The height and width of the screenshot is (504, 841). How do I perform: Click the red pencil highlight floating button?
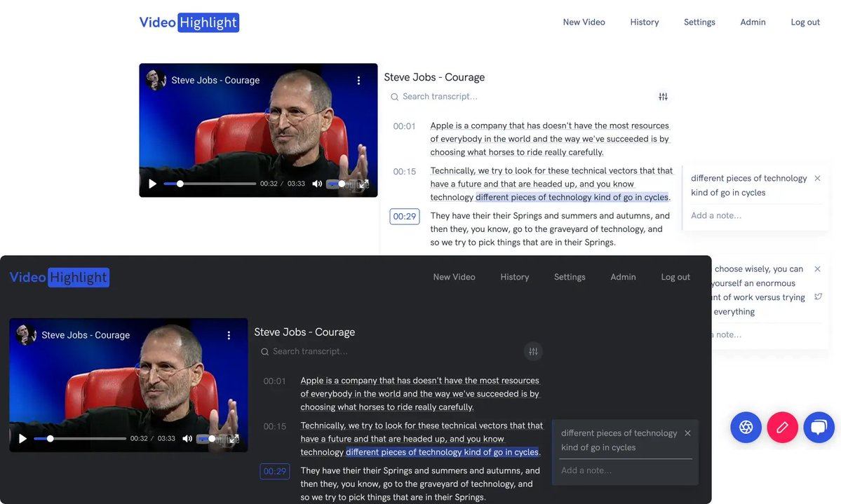tap(782, 427)
